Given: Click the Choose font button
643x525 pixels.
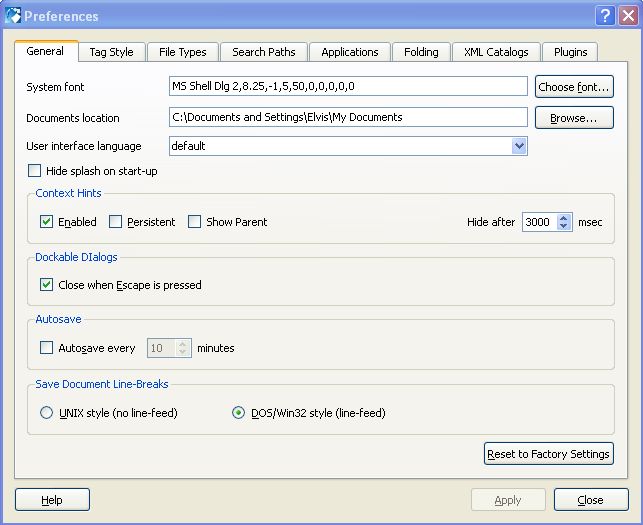Looking at the screenshot, I should [574, 87].
